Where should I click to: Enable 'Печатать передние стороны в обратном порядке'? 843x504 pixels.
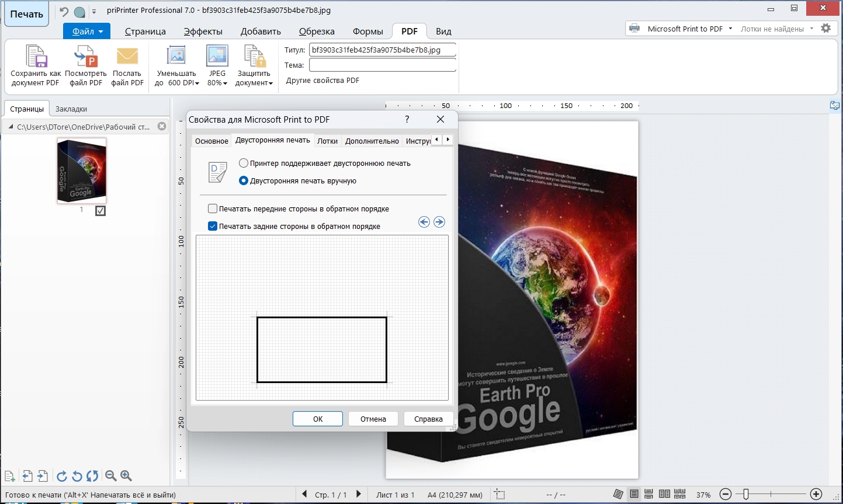point(213,208)
